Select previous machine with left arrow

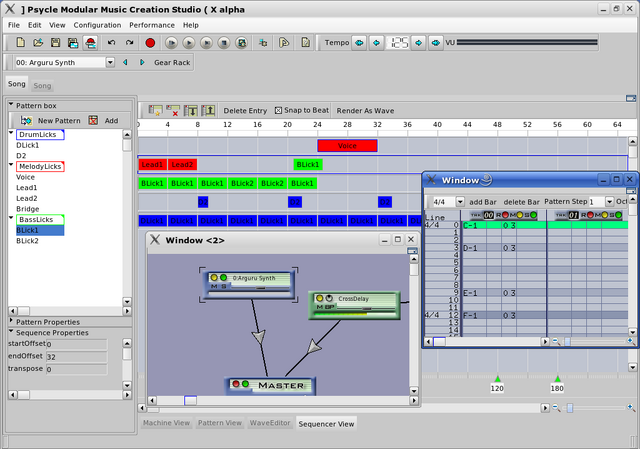(125, 62)
